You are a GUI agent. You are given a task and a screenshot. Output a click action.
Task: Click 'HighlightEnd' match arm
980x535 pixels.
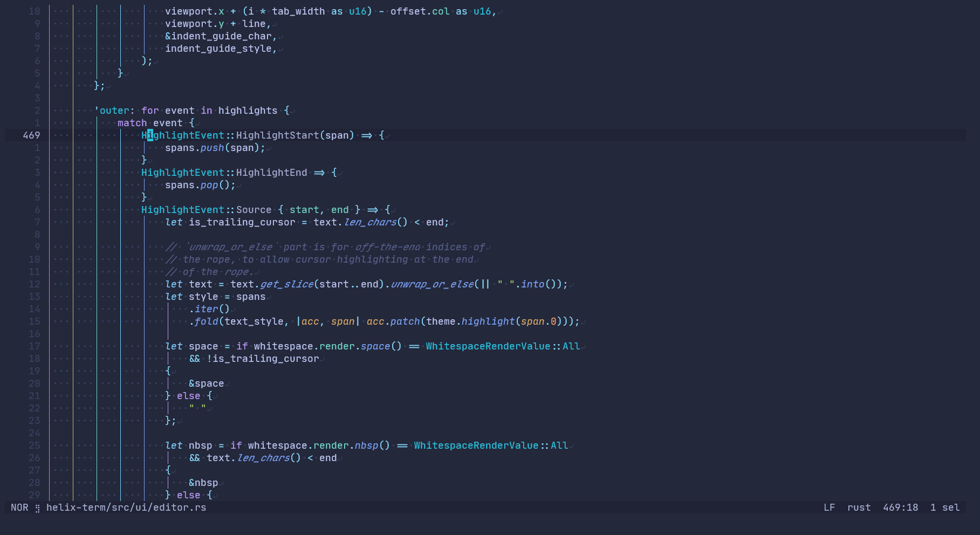[x=272, y=173]
